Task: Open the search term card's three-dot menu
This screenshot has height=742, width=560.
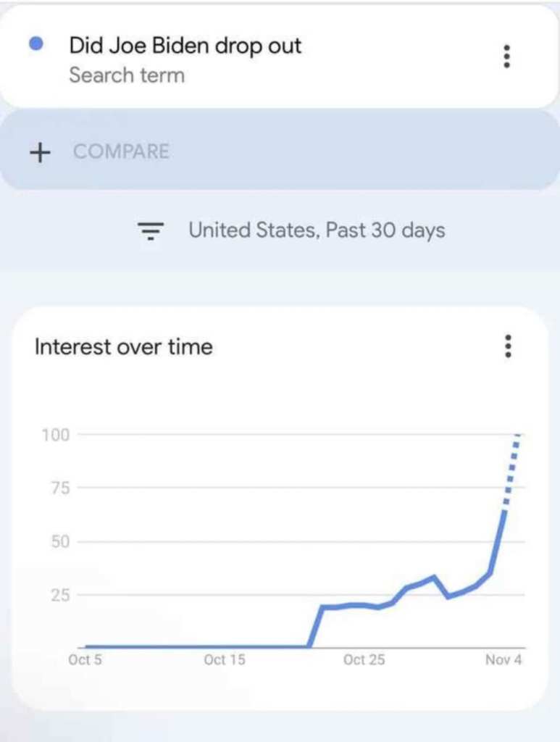Action: pos(506,57)
